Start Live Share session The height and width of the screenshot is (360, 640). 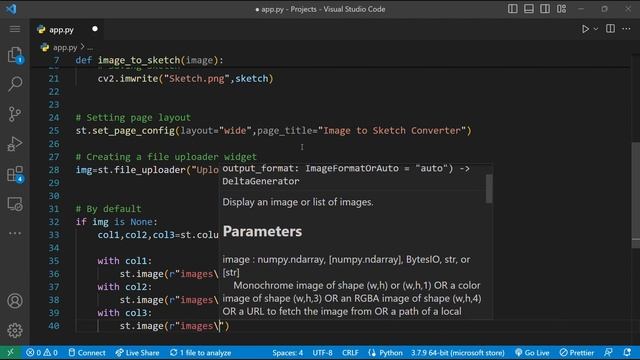(x=137, y=353)
